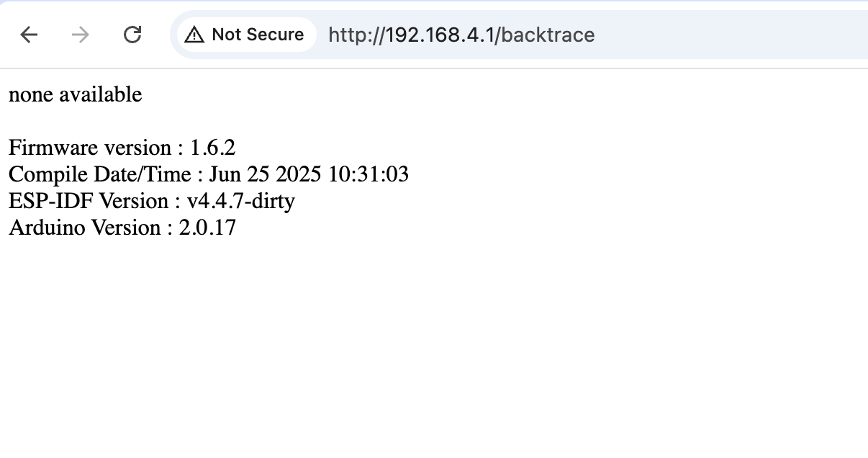Click the forward navigation arrow

click(81, 35)
